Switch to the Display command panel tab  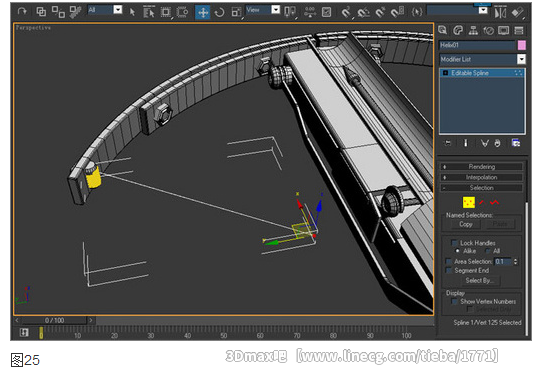point(504,30)
